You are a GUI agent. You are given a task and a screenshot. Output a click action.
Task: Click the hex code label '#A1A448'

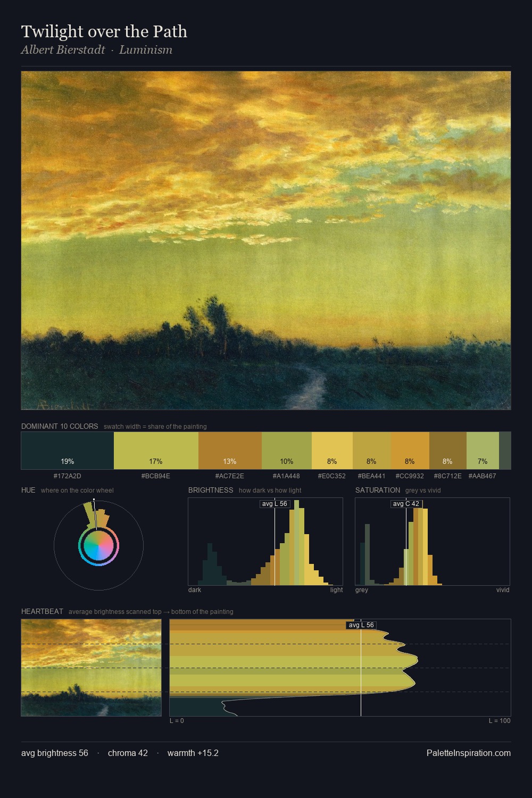click(x=286, y=476)
